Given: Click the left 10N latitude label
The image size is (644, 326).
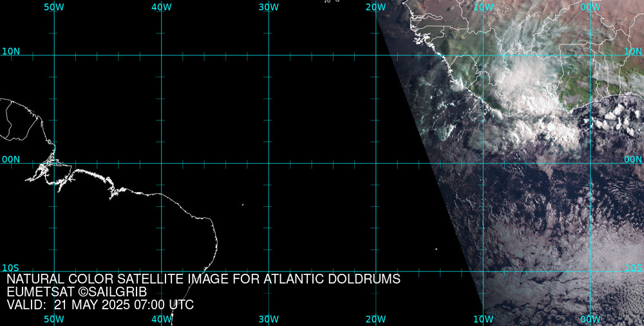Looking at the screenshot, I should click(11, 52).
